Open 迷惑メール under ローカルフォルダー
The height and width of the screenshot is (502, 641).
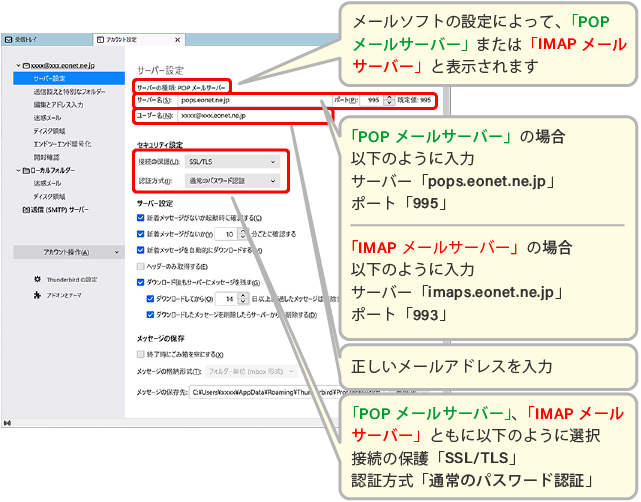tap(47, 183)
